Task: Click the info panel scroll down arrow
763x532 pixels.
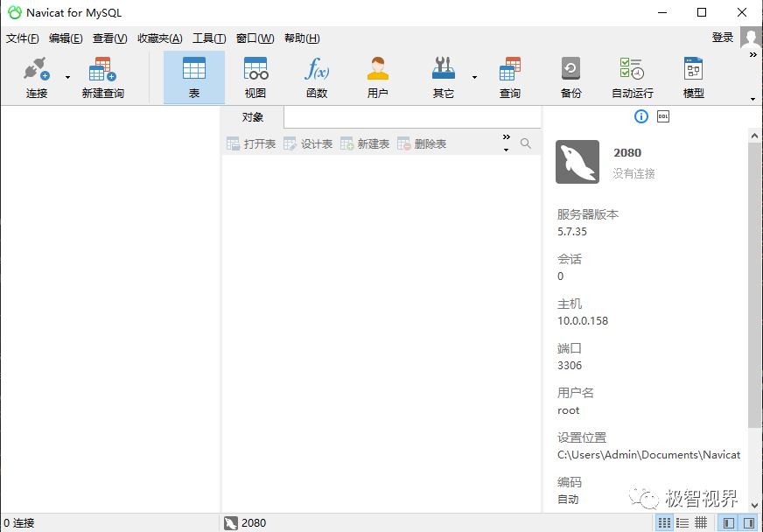Action: (x=754, y=505)
